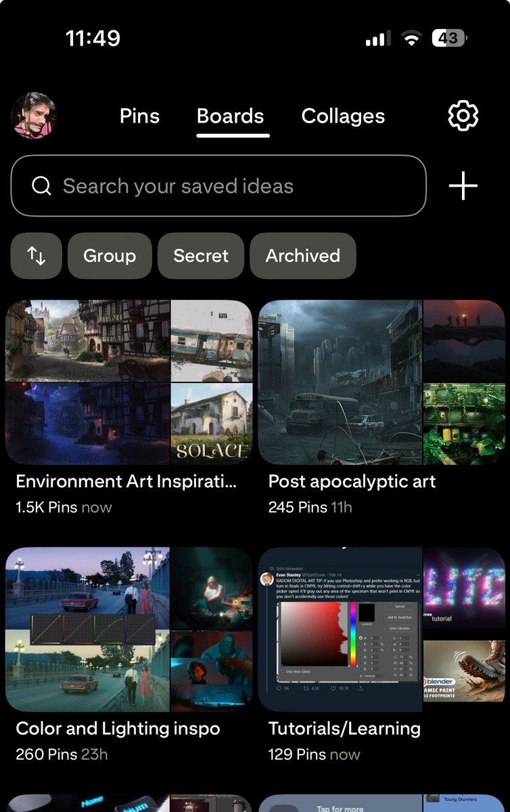This screenshot has width=510, height=812.
Task: Tap the '1.5K Pins now' label
Action: [64, 507]
